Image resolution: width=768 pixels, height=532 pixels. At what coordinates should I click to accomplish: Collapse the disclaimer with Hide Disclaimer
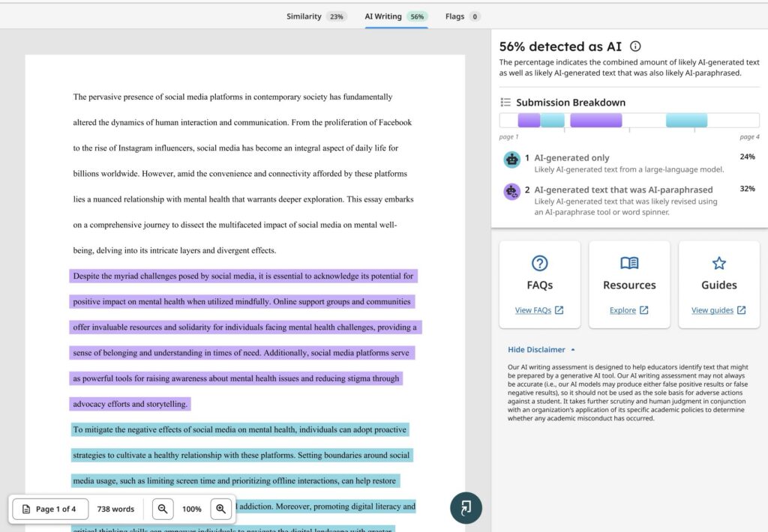click(541, 349)
